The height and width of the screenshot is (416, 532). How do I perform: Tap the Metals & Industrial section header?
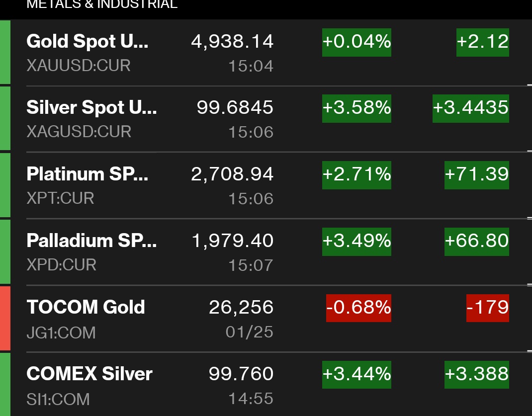(101, 5)
